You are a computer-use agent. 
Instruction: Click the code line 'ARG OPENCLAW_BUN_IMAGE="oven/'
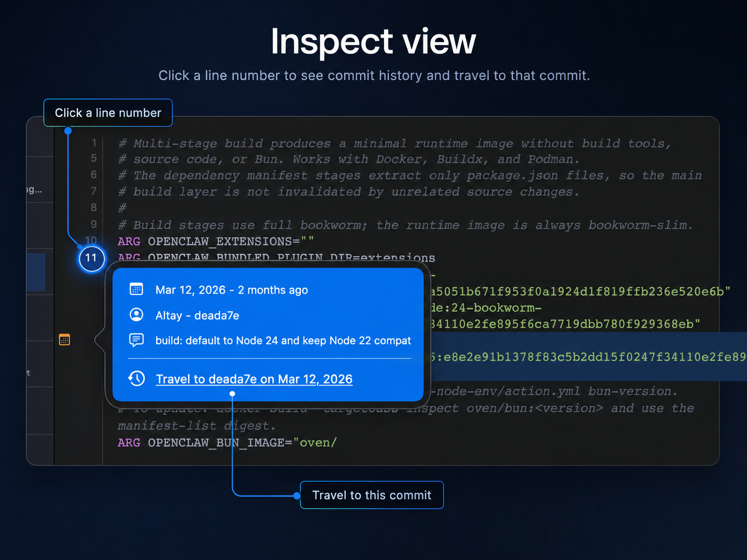pos(227,442)
